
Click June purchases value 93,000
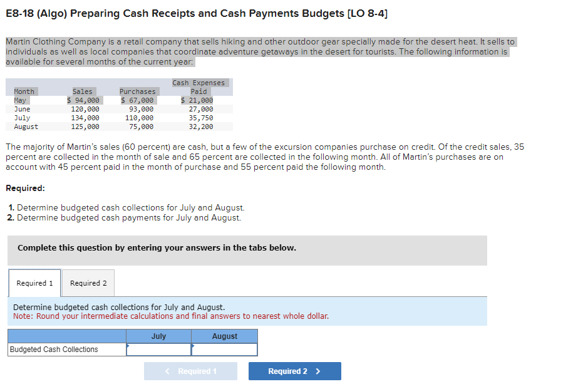pyautogui.click(x=141, y=109)
